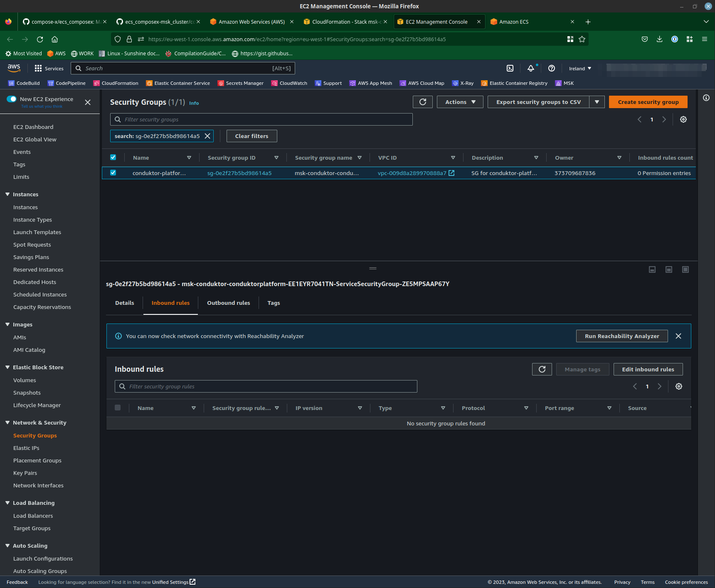Open the Unified Settings link
Viewport: 715px width, 588px height.
coord(174,582)
